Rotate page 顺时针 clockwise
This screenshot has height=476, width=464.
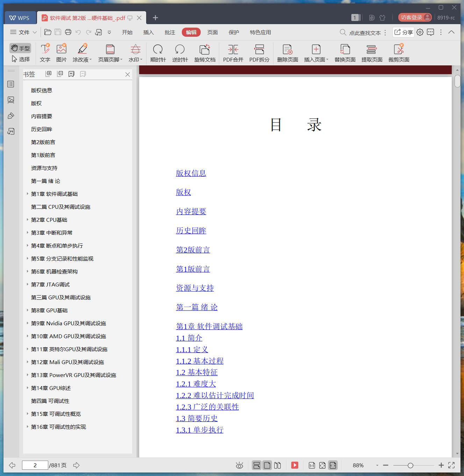158,53
